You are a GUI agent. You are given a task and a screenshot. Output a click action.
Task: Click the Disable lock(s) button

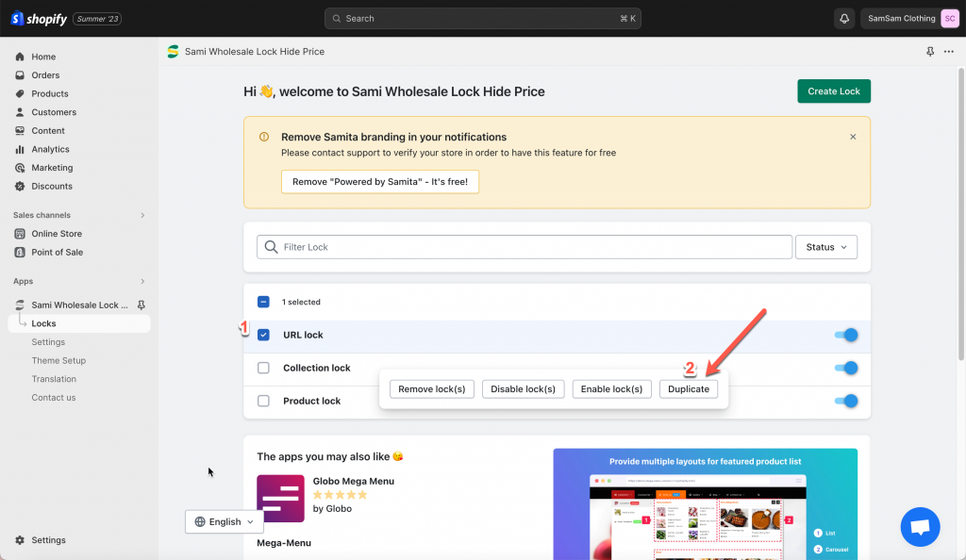coord(523,389)
